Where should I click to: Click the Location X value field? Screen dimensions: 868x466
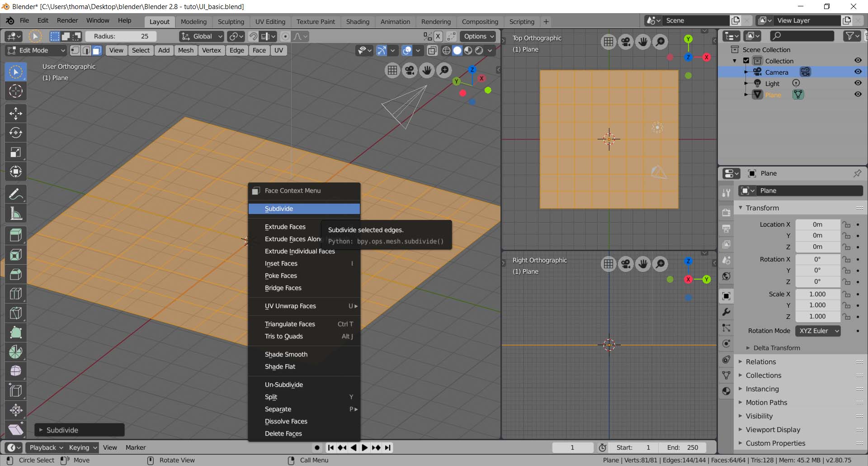(817, 224)
